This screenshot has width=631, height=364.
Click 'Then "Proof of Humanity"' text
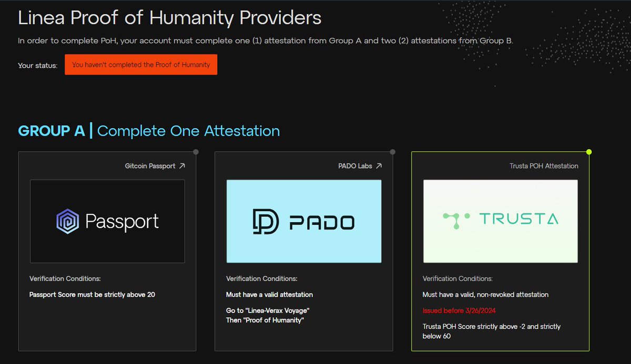265,320
